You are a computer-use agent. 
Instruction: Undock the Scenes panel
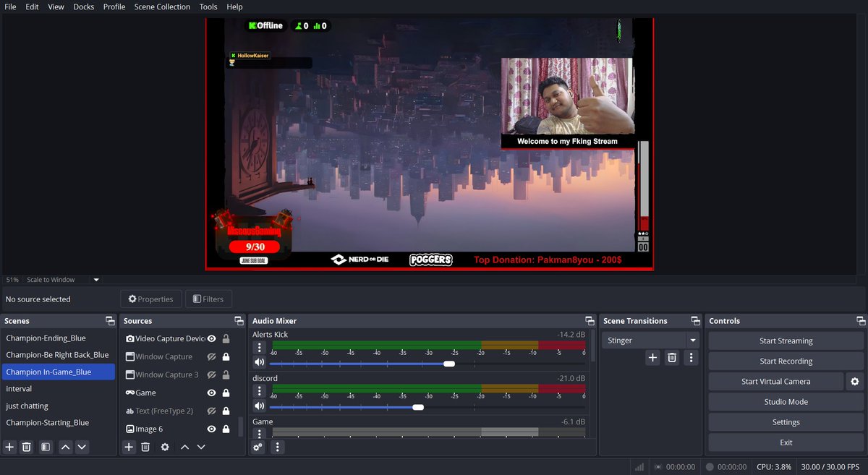(x=110, y=321)
